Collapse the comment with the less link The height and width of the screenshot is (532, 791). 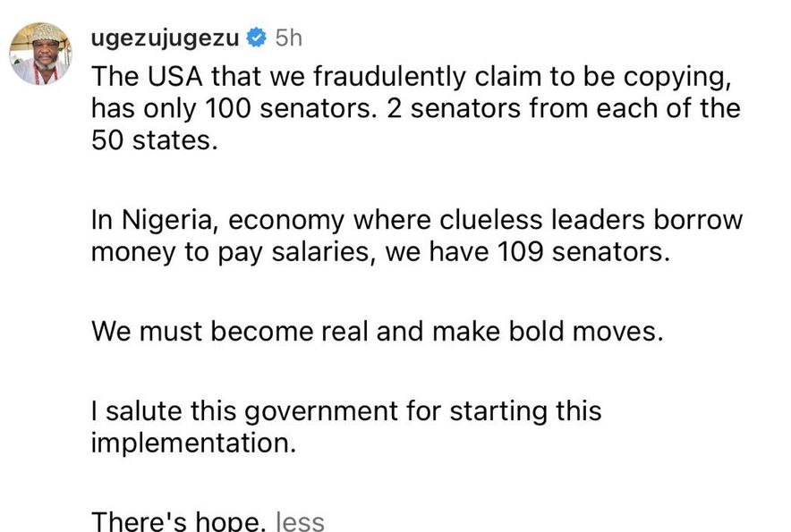point(300,520)
